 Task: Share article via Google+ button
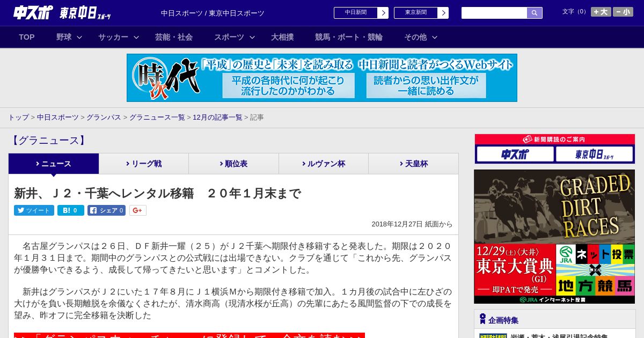point(137,210)
